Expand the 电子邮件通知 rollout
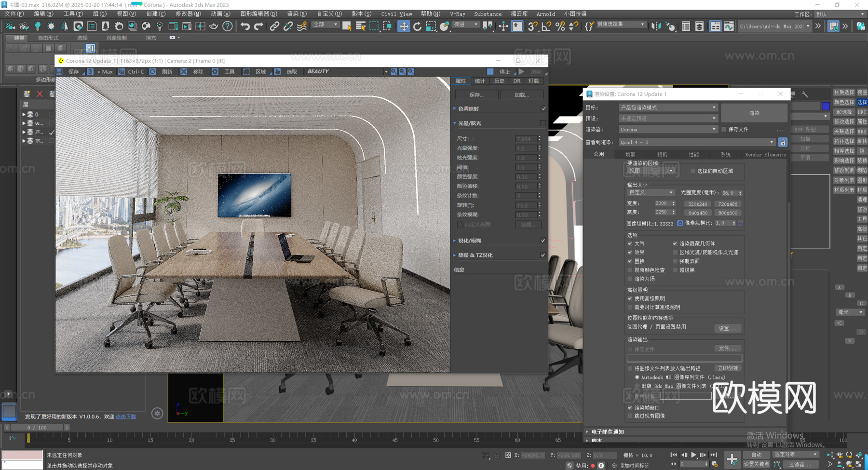868x470 pixels. click(587, 431)
